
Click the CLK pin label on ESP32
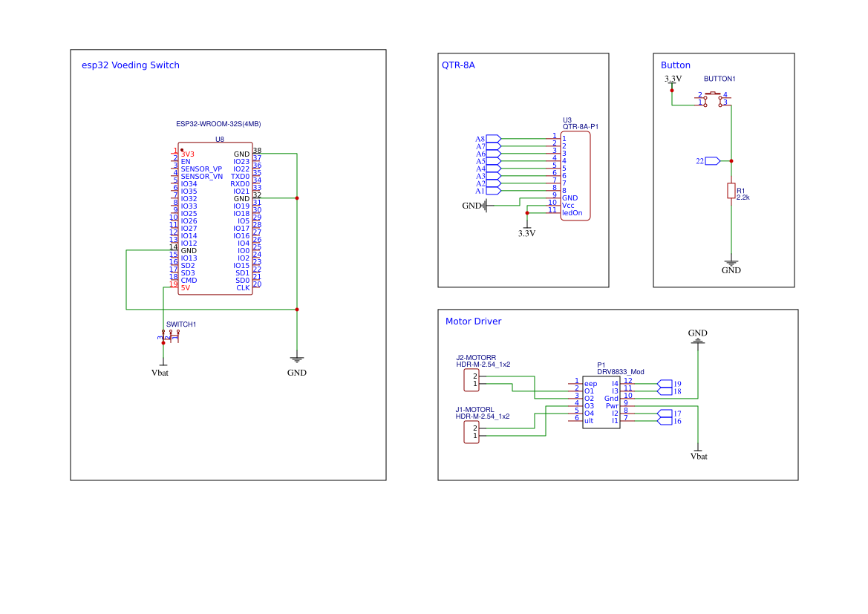[x=243, y=288]
